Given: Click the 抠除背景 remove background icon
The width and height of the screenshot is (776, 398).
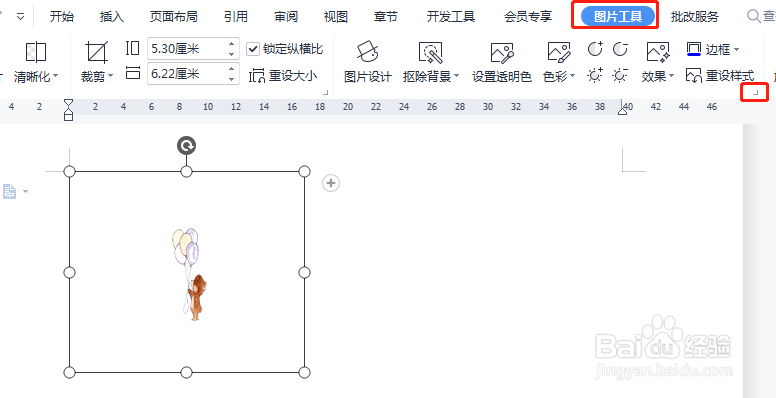Looking at the screenshot, I should [x=430, y=52].
